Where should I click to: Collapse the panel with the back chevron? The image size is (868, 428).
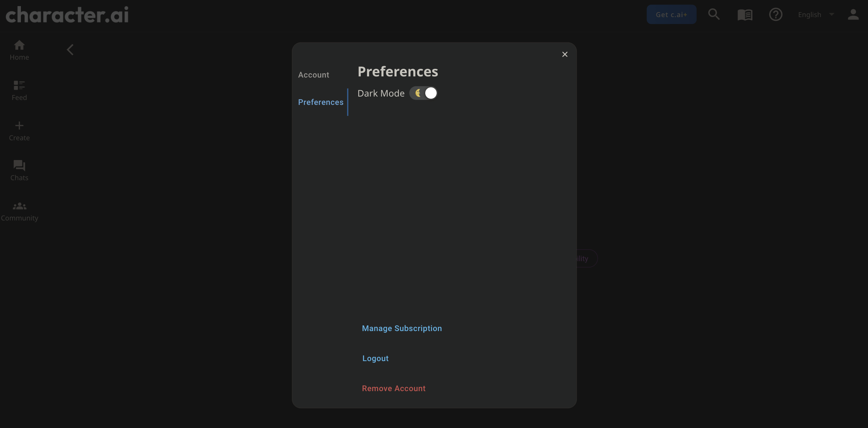[70, 49]
